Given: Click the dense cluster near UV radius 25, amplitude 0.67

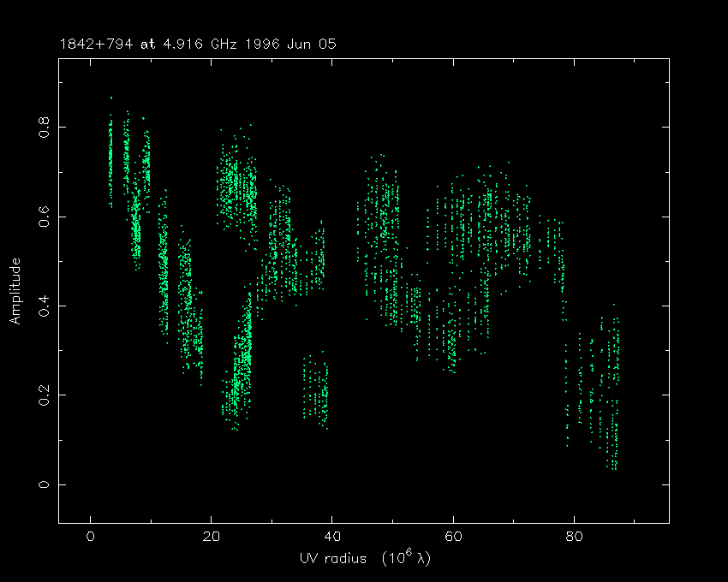Looking at the screenshot, I should pos(237,181).
